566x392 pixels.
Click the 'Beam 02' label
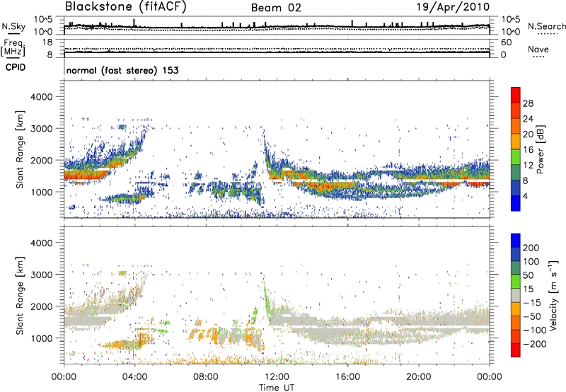[276, 8]
